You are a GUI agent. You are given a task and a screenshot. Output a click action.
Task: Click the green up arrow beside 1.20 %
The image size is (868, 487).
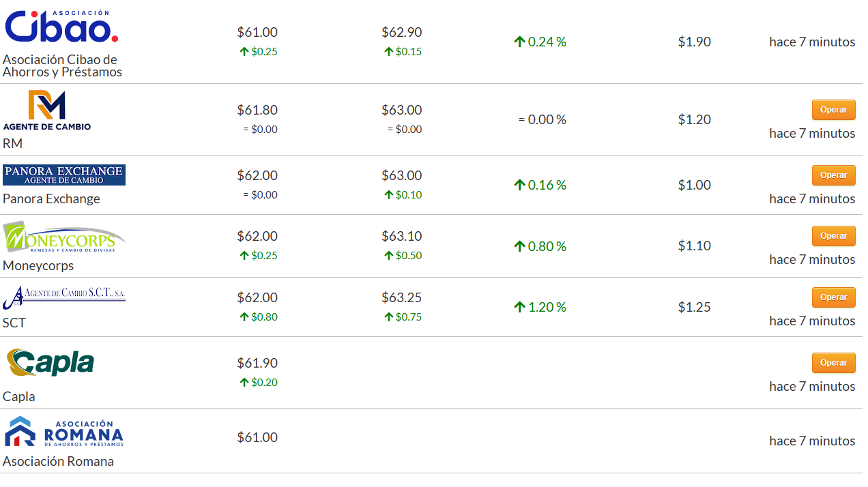click(519, 307)
